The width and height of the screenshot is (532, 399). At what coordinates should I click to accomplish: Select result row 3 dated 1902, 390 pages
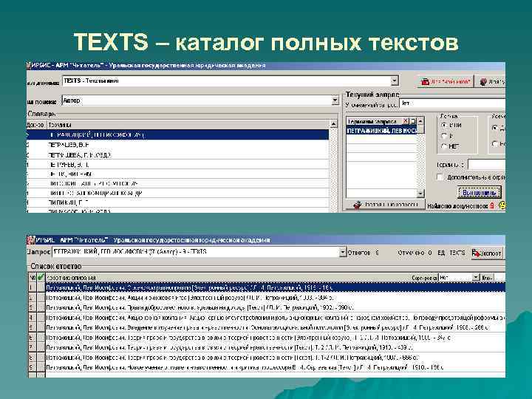pos(275,307)
